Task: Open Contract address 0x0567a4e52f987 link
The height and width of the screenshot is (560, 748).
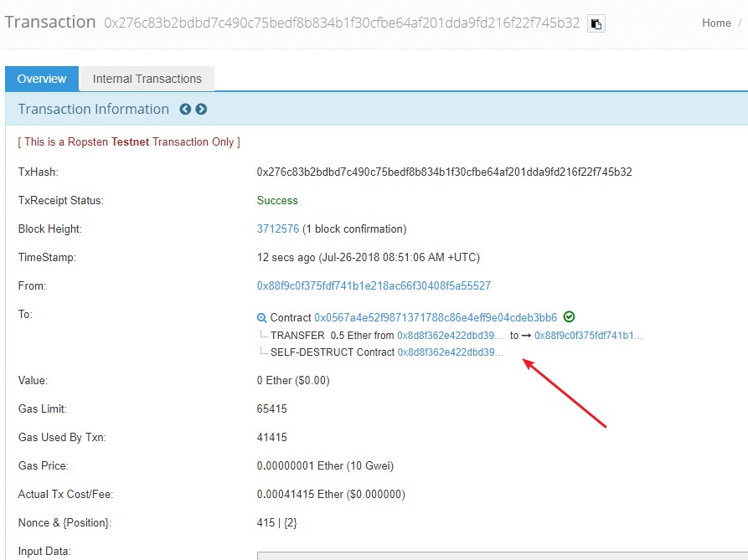Action: point(436,317)
